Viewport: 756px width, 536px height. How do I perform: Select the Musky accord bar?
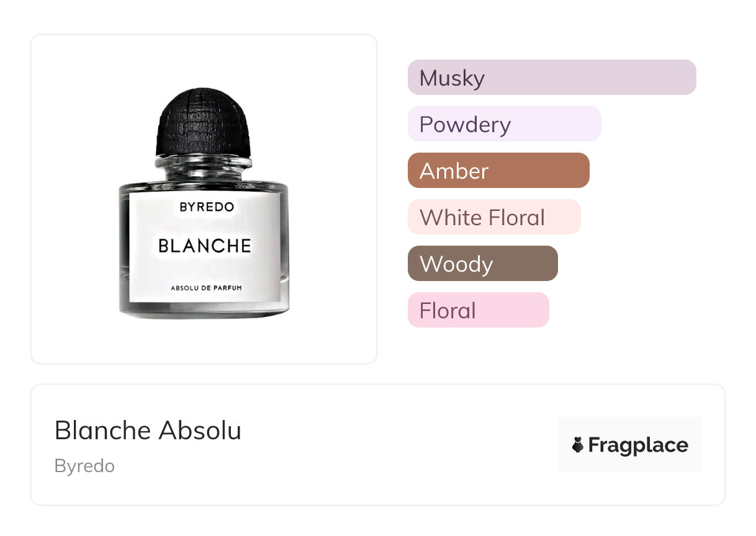click(x=551, y=78)
